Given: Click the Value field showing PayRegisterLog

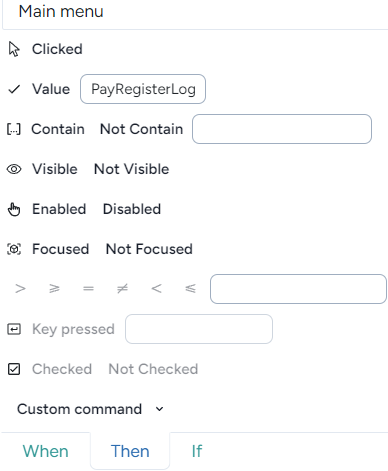Looking at the screenshot, I should click(x=143, y=89).
